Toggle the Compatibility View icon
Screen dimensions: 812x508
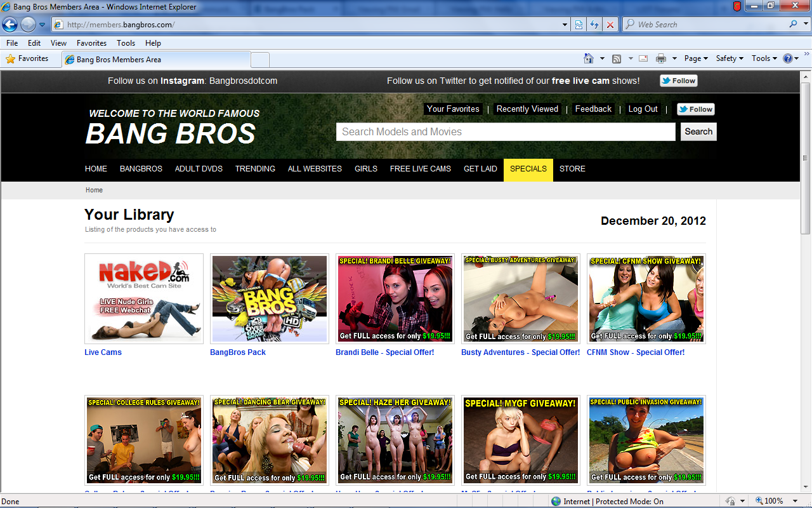click(x=579, y=25)
